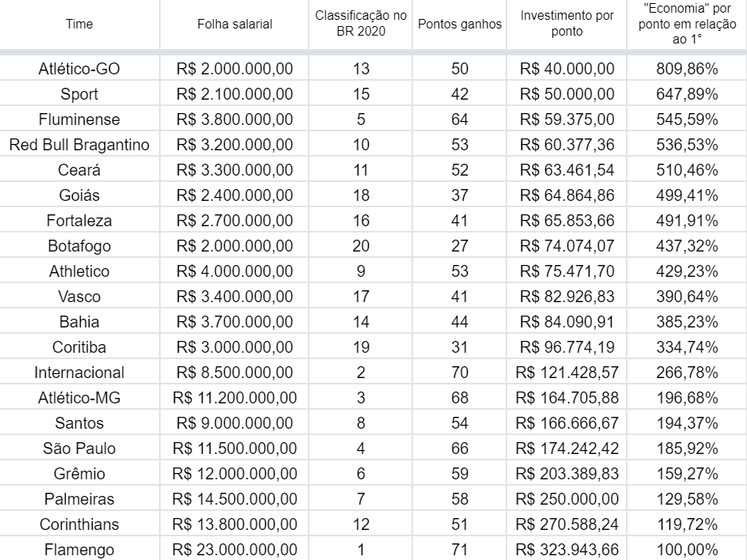Click the Red Bull Bragantino cell
Viewport: 747px width, 560px height.
(x=79, y=145)
